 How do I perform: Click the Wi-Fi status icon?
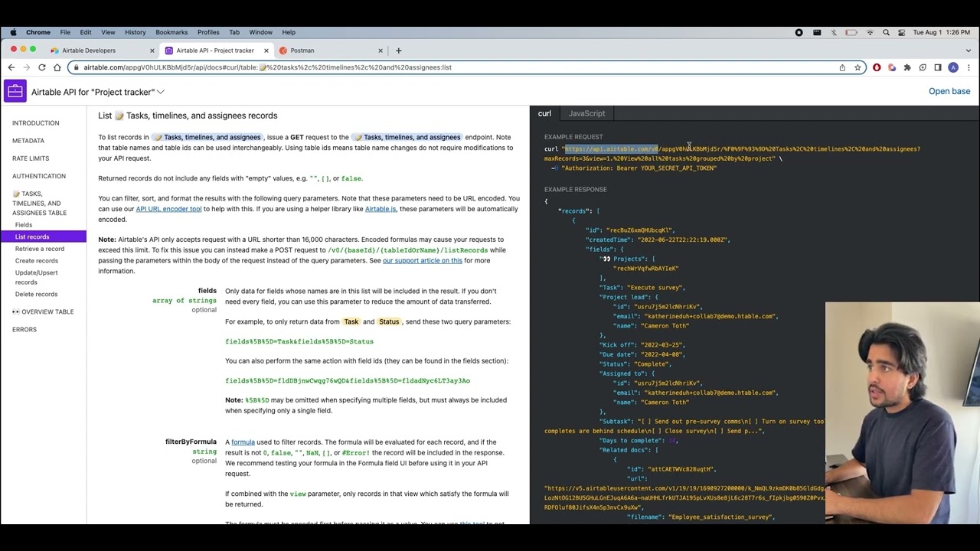tap(870, 32)
